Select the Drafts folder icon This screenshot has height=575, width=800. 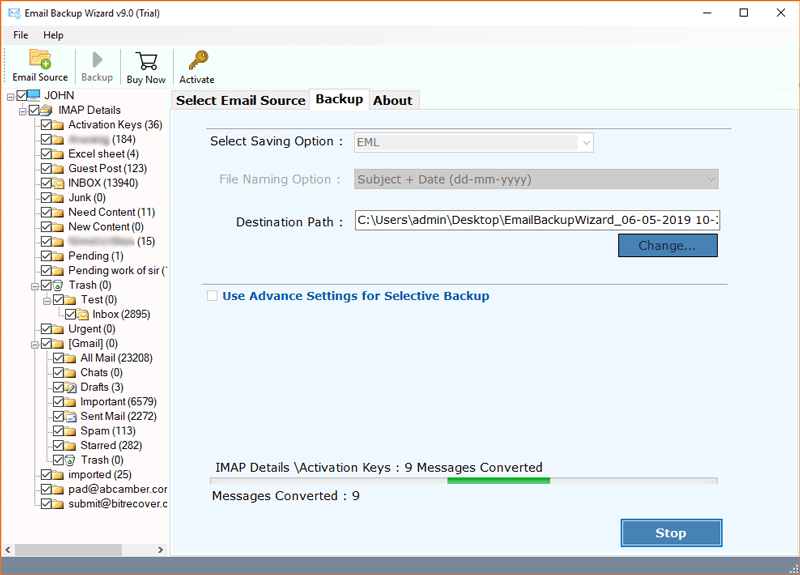point(71,387)
